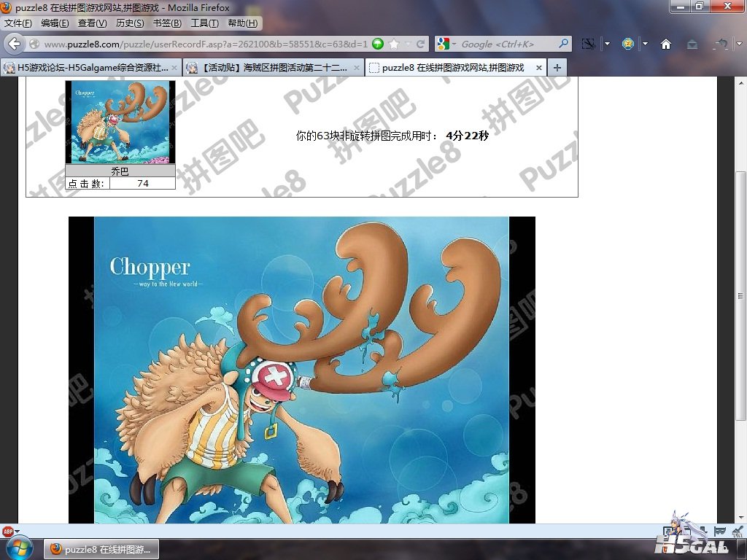Open the address bar history dropdown arrow
Image resolution: width=747 pixels, height=560 pixels.
click(x=408, y=44)
